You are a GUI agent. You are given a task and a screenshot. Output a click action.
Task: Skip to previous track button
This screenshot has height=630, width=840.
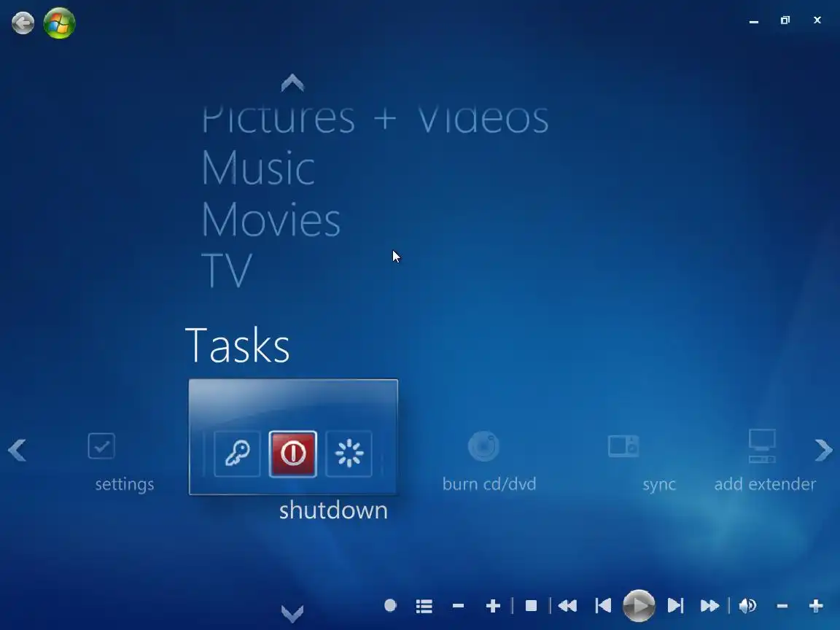pyautogui.click(x=603, y=606)
